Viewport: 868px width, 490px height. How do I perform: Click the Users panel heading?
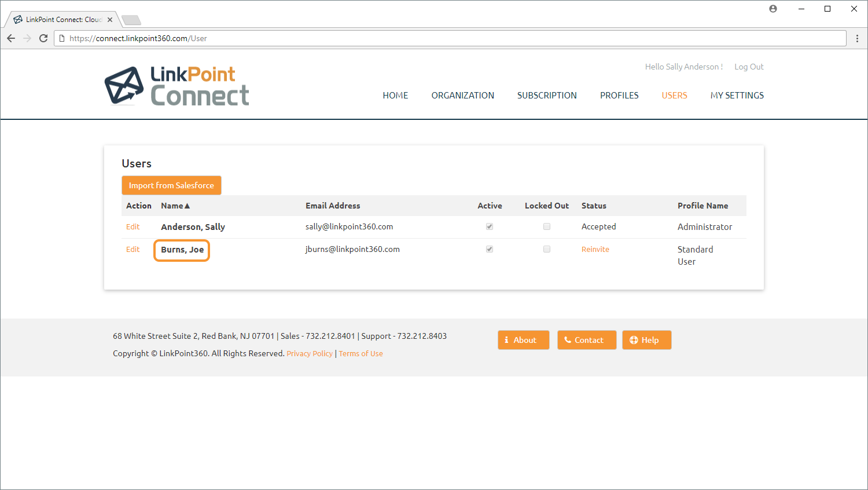click(137, 164)
